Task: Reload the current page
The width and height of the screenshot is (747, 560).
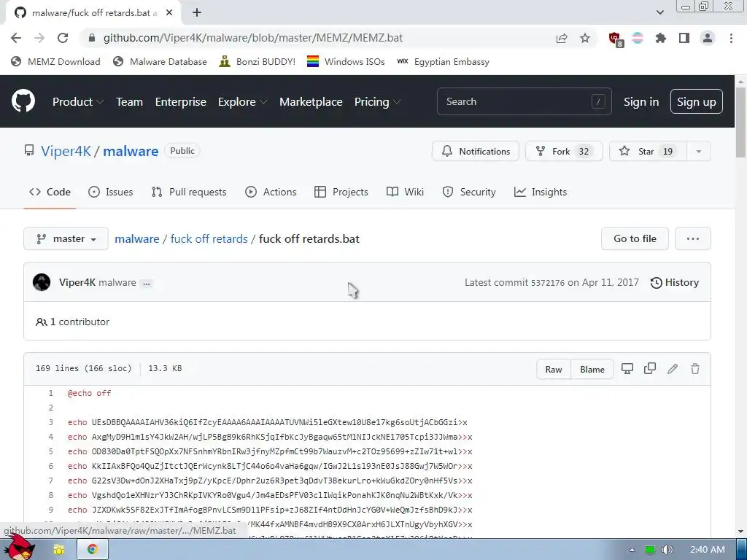Action: [63, 38]
